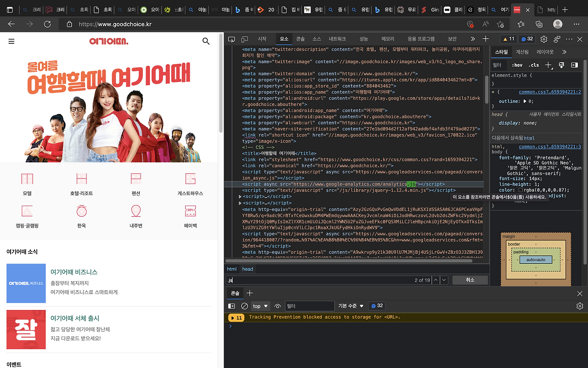Clear the console with the ⊘ icon

(x=244, y=305)
